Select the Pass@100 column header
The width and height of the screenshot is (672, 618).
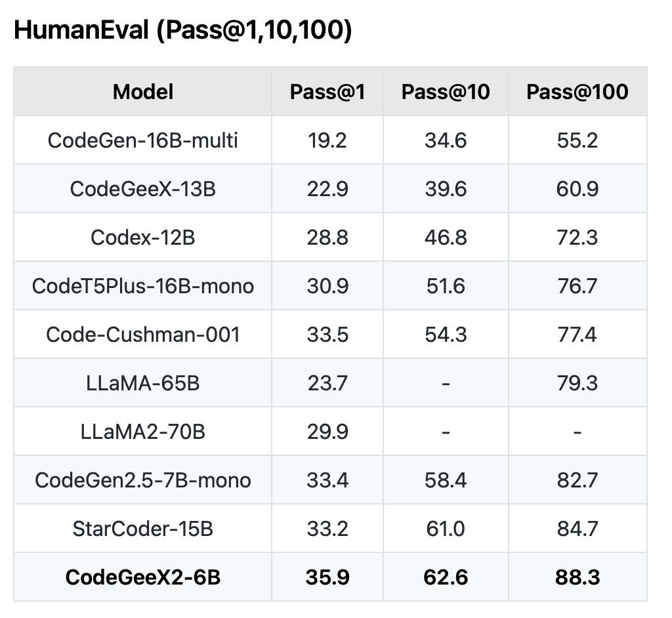pyautogui.click(x=577, y=92)
